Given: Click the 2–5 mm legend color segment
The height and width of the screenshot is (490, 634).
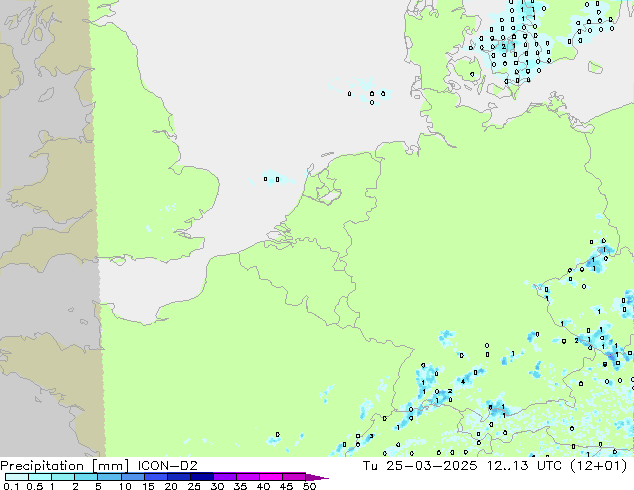Looking at the screenshot, I should [86, 477].
